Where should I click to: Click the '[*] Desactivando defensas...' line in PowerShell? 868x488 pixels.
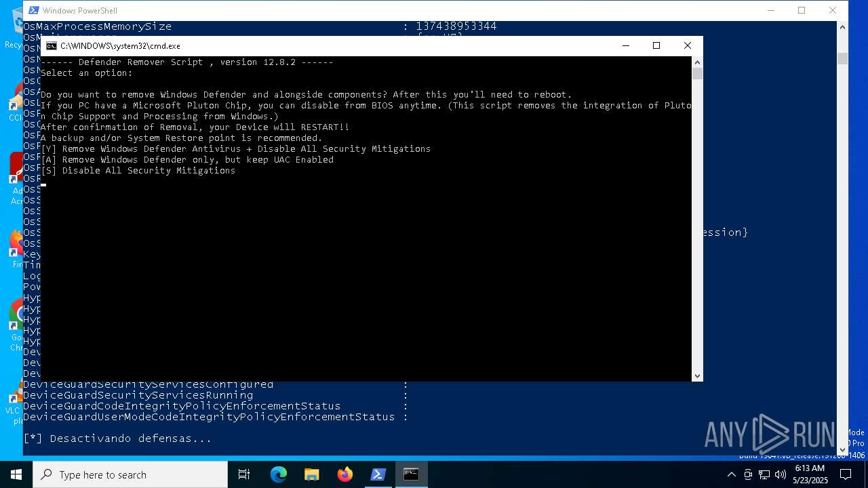click(117, 439)
